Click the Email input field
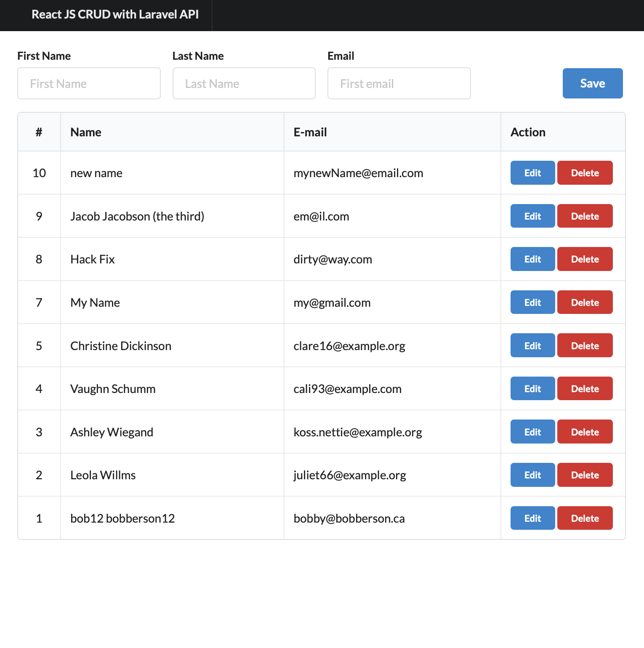The height and width of the screenshot is (648, 644). pyautogui.click(x=399, y=83)
